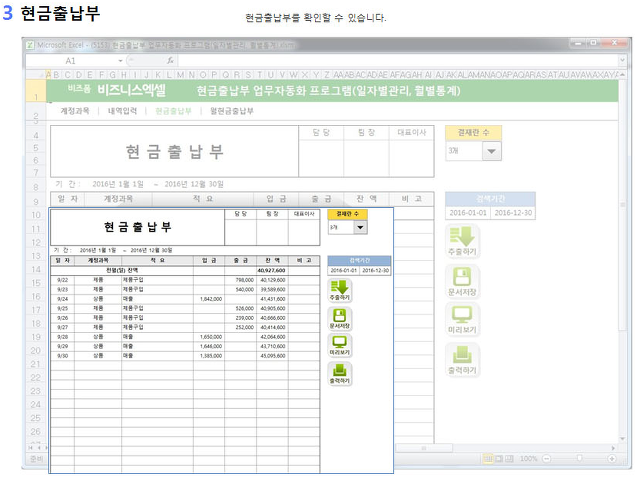The height and width of the screenshot is (484, 640).
Task: Click the 미리보기 icon in the enlarged inset
Action: 340,346
